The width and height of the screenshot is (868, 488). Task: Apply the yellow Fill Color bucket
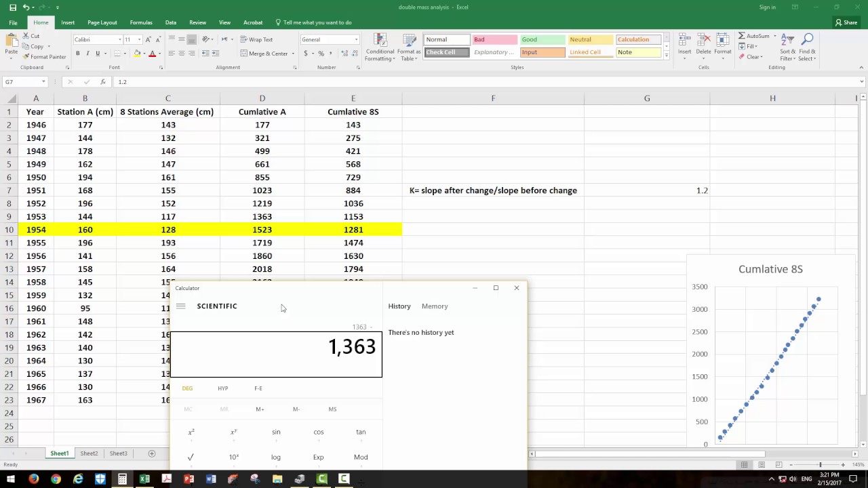(x=137, y=54)
